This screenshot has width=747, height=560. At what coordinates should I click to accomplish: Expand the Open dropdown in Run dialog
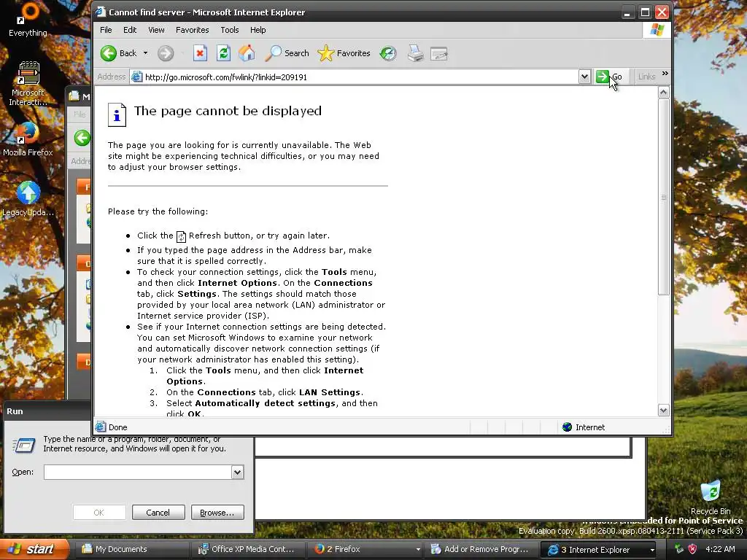237,472
